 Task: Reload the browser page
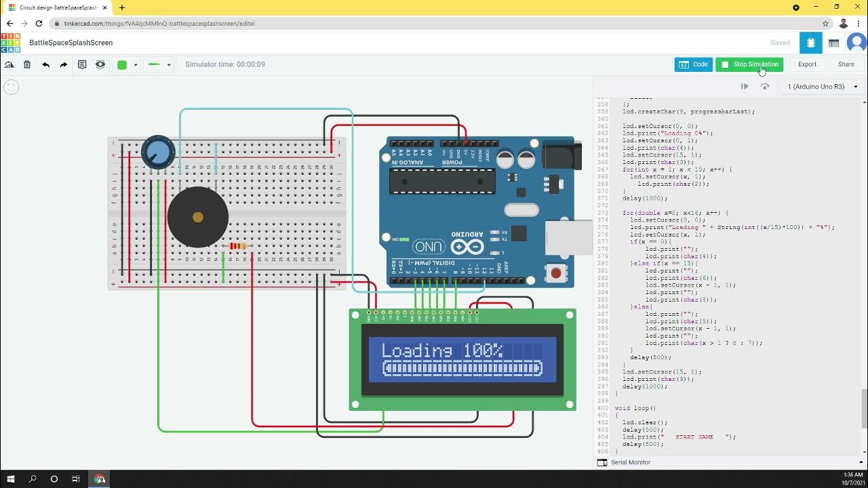click(40, 23)
